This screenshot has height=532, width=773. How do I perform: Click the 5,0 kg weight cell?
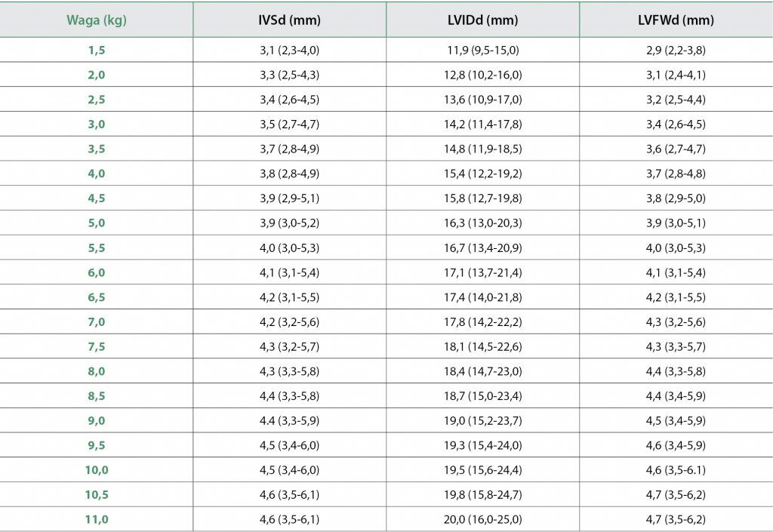pyautogui.click(x=96, y=223)
